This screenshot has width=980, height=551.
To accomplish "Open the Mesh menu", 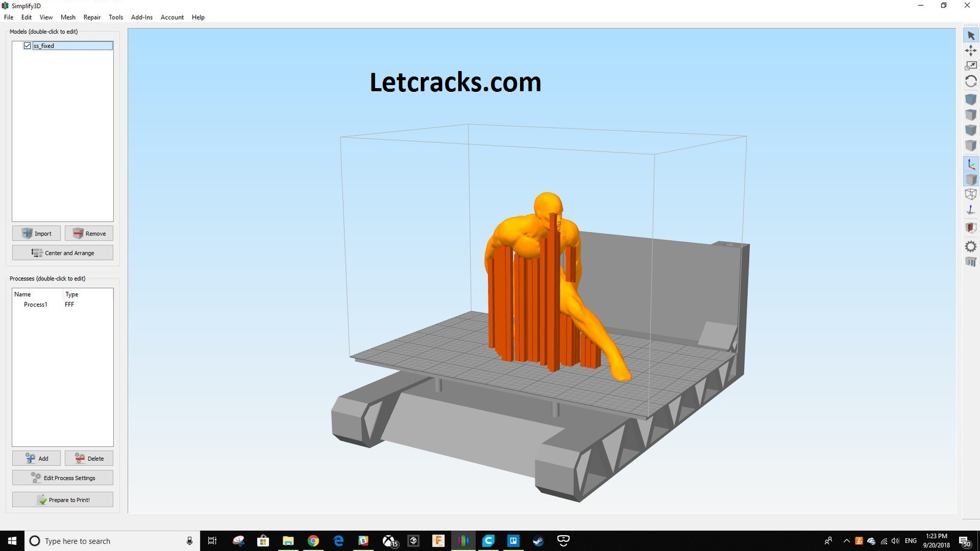I will pyautogui.click(x=68, y=17).
